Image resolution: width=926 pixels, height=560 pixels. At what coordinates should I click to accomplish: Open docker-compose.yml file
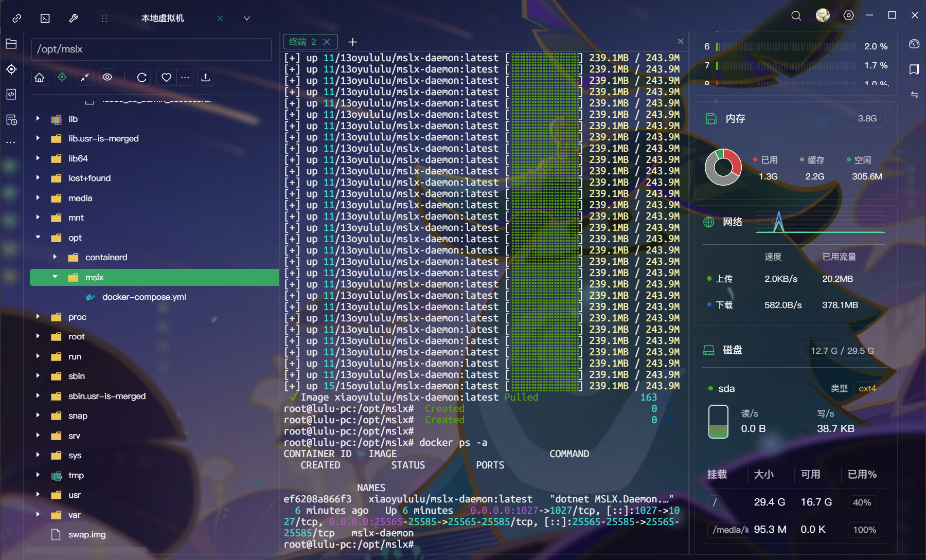[x=144, y=297]
